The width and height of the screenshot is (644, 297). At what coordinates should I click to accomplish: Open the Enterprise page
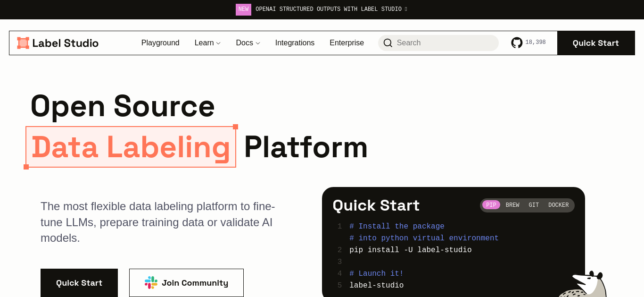click(x=347, y=43)
